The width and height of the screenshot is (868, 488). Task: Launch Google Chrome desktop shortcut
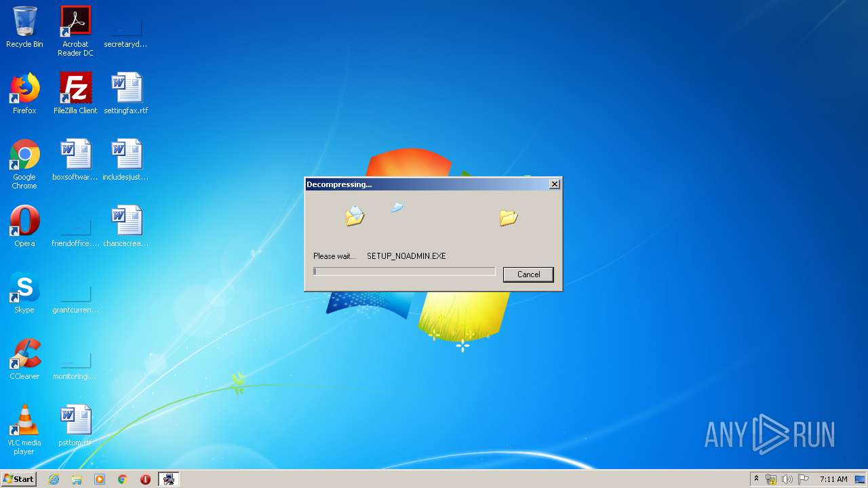24,164
